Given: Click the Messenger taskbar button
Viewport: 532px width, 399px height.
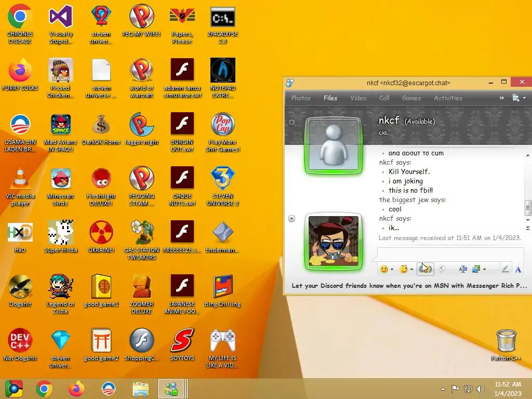Looking at the screenshot, I should pyautogui.click(x=171, y=389).
